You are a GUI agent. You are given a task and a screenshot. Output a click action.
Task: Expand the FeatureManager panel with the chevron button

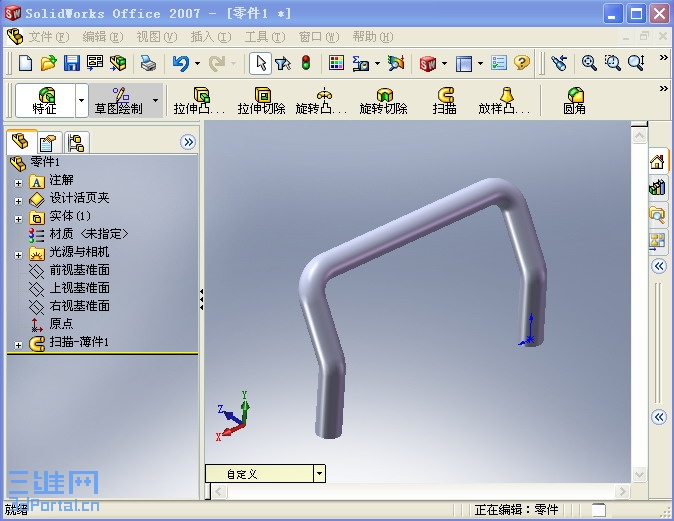(188, 142)
